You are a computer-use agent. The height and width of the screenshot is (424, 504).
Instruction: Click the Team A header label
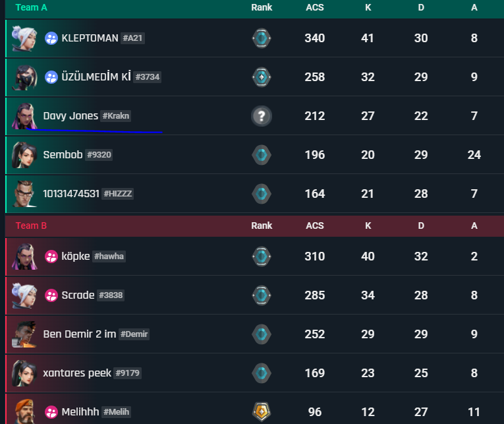[x=32, y=7]
